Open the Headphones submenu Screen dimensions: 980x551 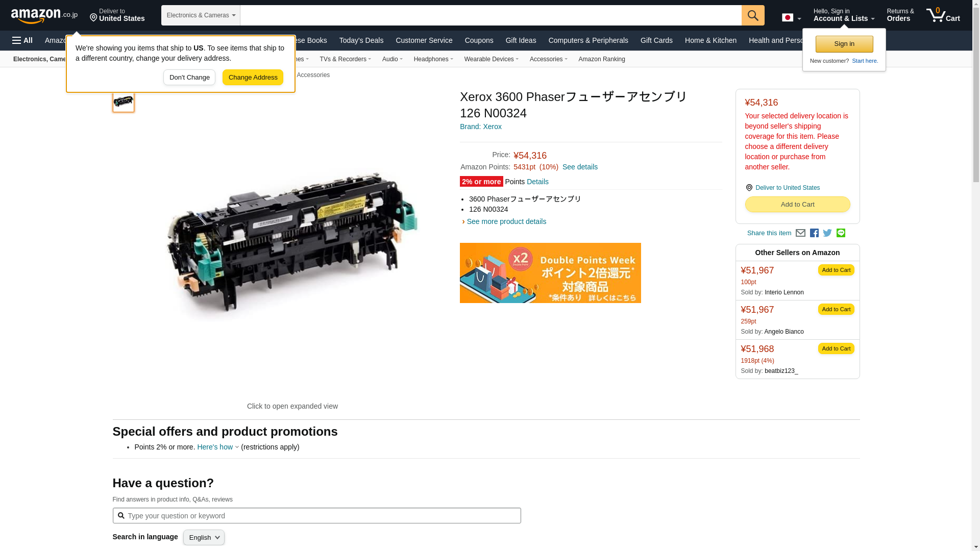[x=433, y=59]
